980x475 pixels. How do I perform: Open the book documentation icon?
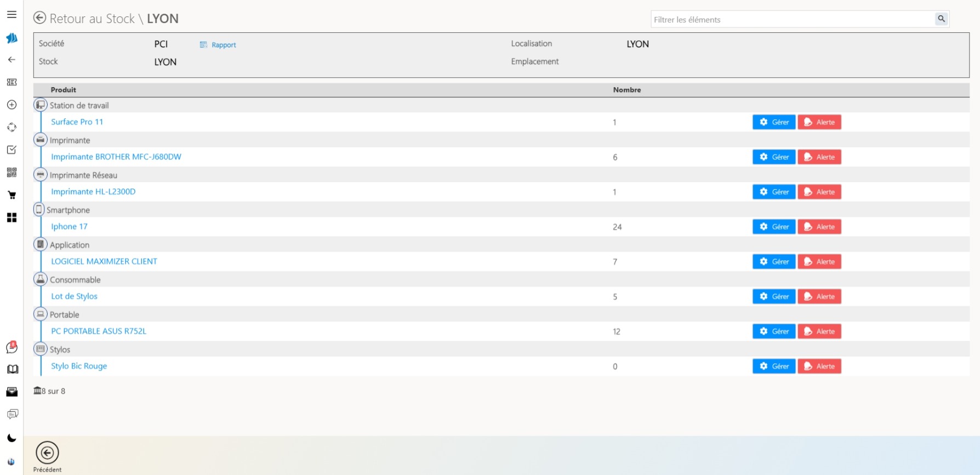tap(12, 369)
